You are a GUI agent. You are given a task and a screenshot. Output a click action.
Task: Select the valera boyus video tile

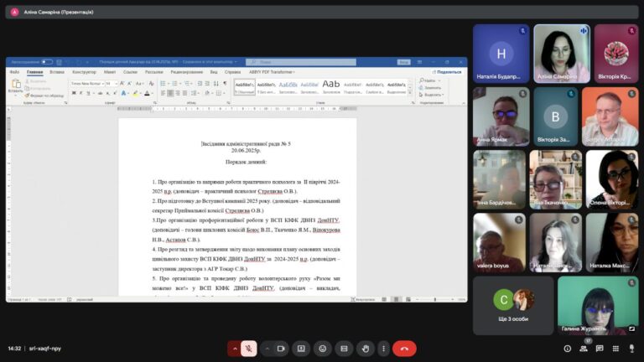499,242
